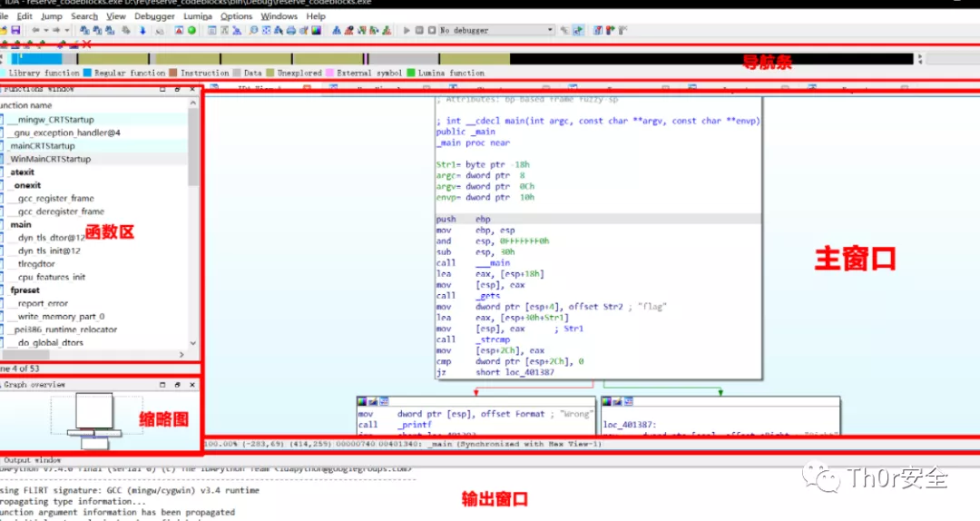Click the 'jz short loc_401387' line
The image size is (980, 521).
coord(495,372)
